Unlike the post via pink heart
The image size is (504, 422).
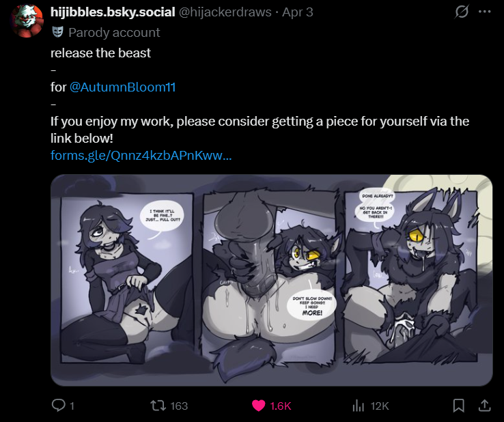pyautogui.click(x=258, y=406)
